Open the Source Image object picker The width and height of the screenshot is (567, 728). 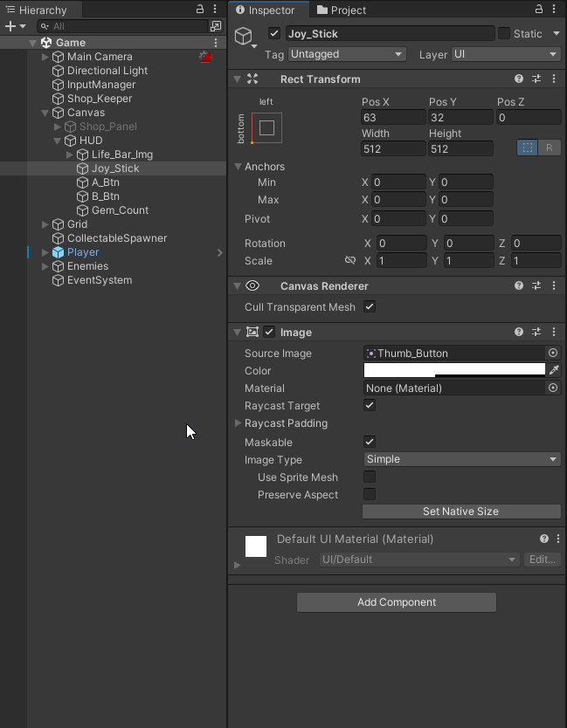click(553, 354)
